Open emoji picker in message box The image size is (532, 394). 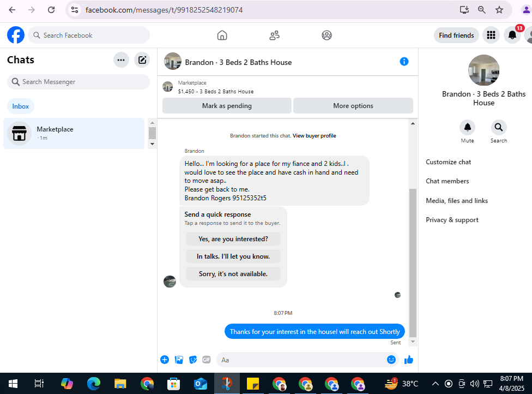coord(391,360)
